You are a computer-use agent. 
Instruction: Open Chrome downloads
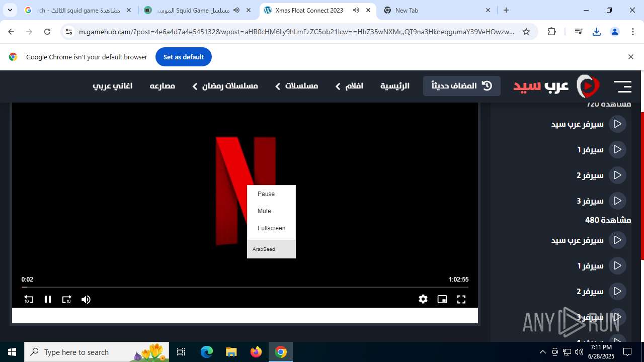coord(597,32)
